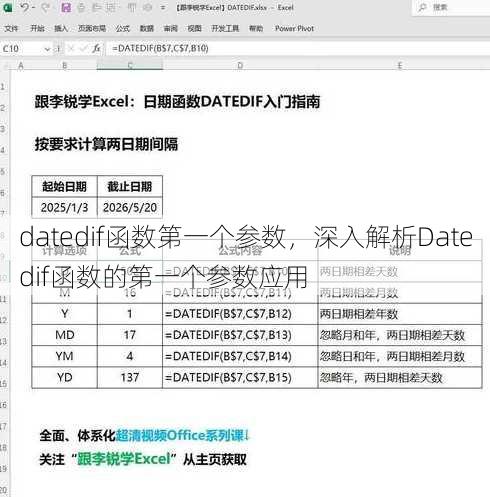
Task: Open the 文件 menu tab
Action: [11, 29]
